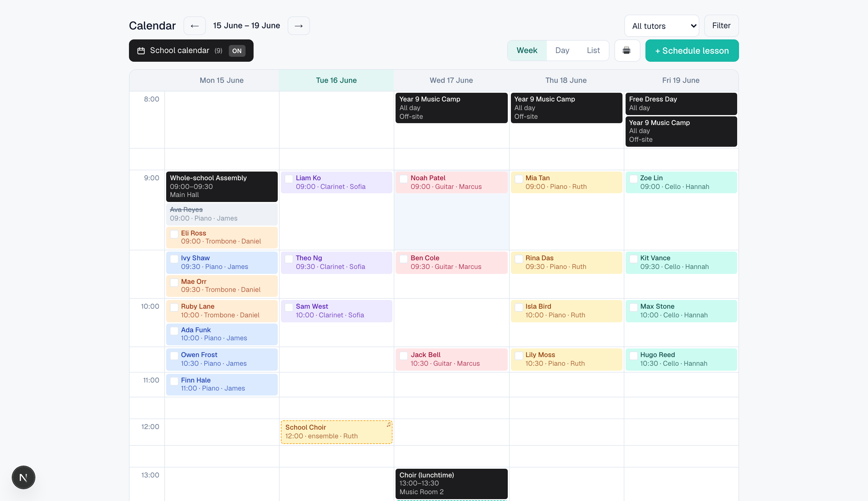
Task: Switch to List view tab
Action: pyautogui.click(x=593, y=51)
